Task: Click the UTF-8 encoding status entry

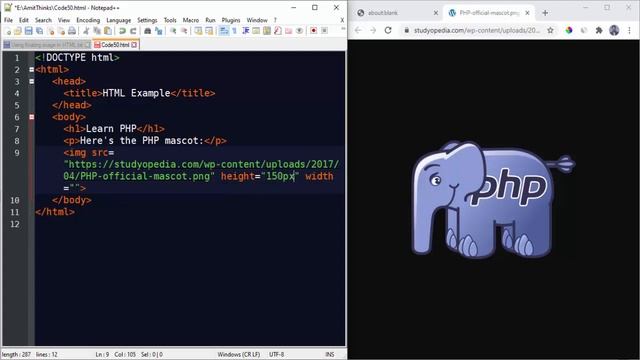Action: [276, 354]
